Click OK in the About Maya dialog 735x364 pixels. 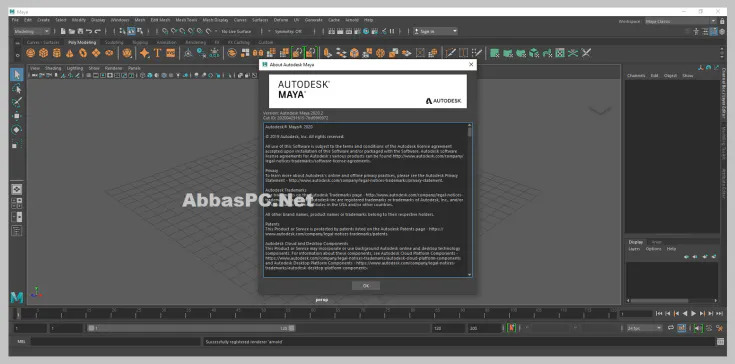click(366, 286)
